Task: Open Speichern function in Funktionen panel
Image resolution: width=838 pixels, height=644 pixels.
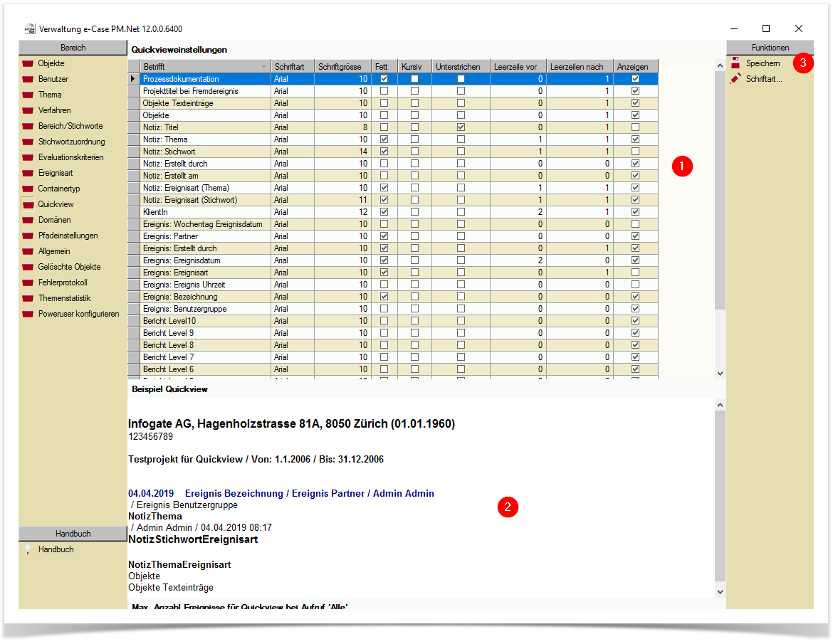Action: point(763,63)
